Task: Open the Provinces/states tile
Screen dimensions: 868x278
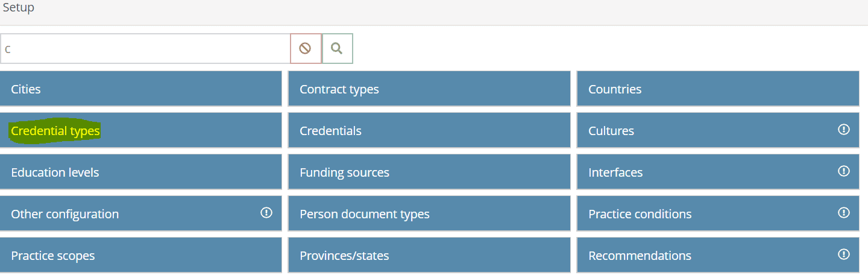Action: tap(429, 255)
